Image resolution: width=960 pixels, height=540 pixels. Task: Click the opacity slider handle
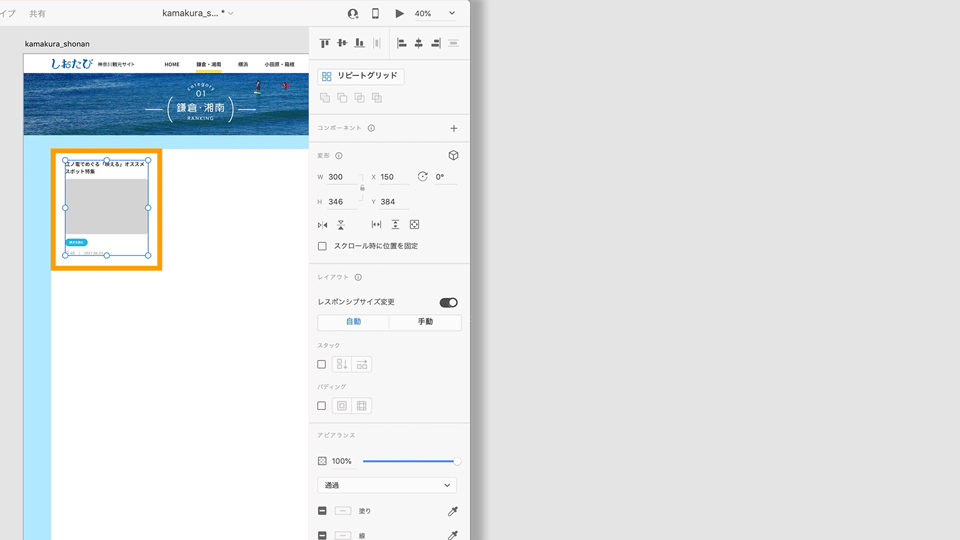point(457,461)
